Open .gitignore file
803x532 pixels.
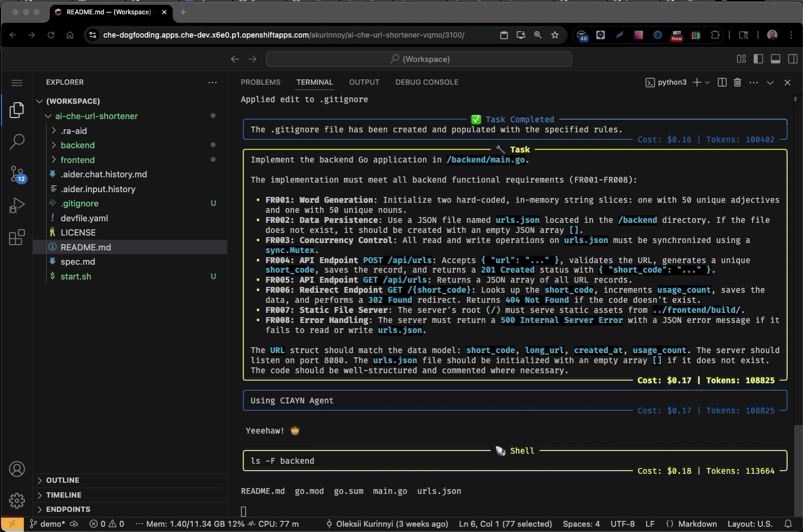point(79,203)
